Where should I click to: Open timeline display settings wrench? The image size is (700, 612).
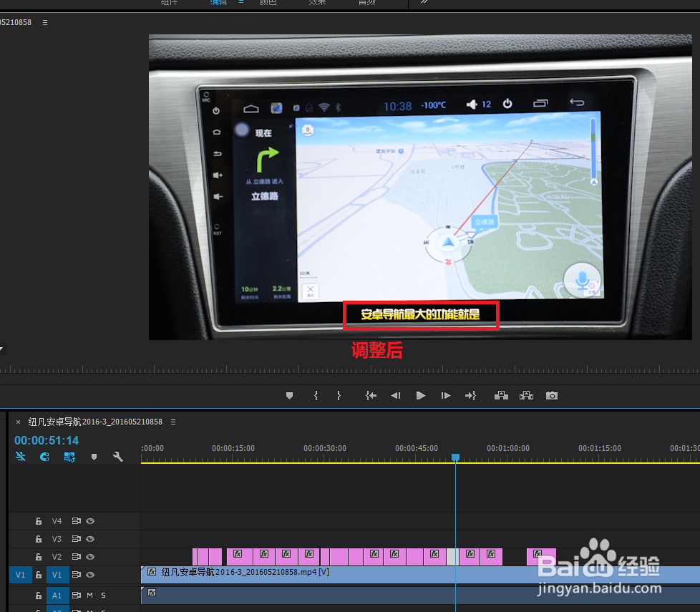tap(118, 457)
